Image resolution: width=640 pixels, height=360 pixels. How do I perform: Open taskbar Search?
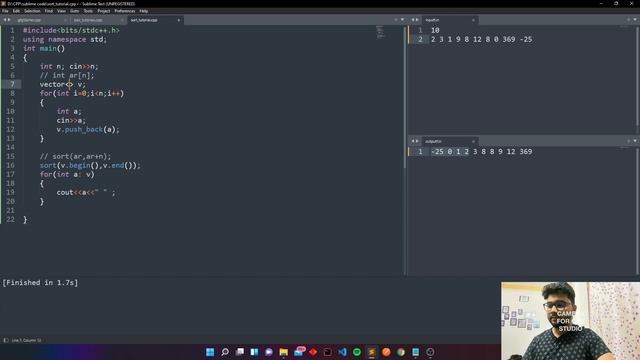[x=225, y=352]
